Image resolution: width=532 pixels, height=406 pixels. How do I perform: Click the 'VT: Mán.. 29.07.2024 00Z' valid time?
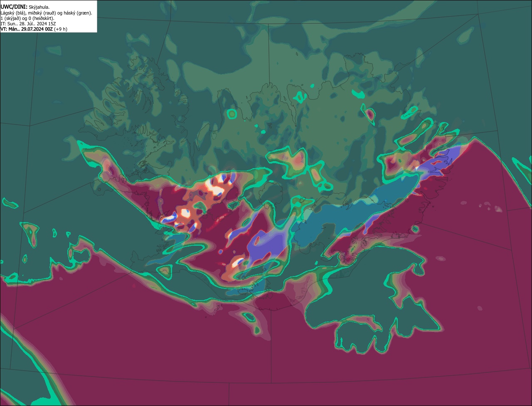click(34, 29)
